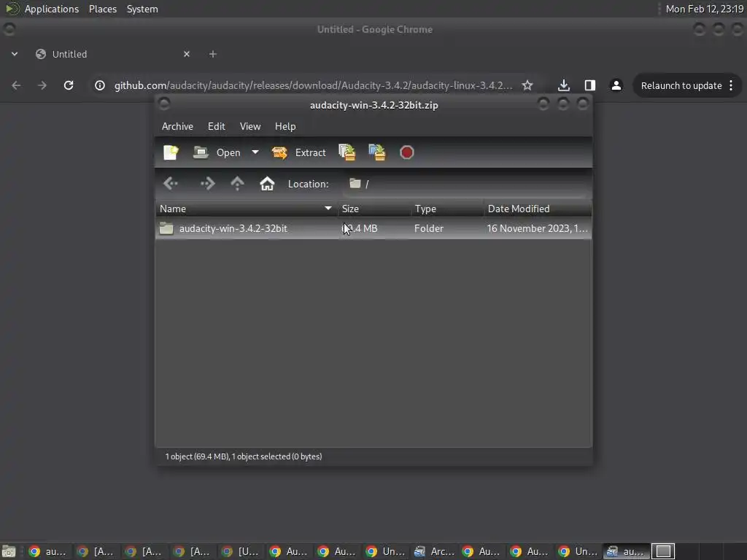Open the archive window menu button at top-left

[x=164, y=104]
